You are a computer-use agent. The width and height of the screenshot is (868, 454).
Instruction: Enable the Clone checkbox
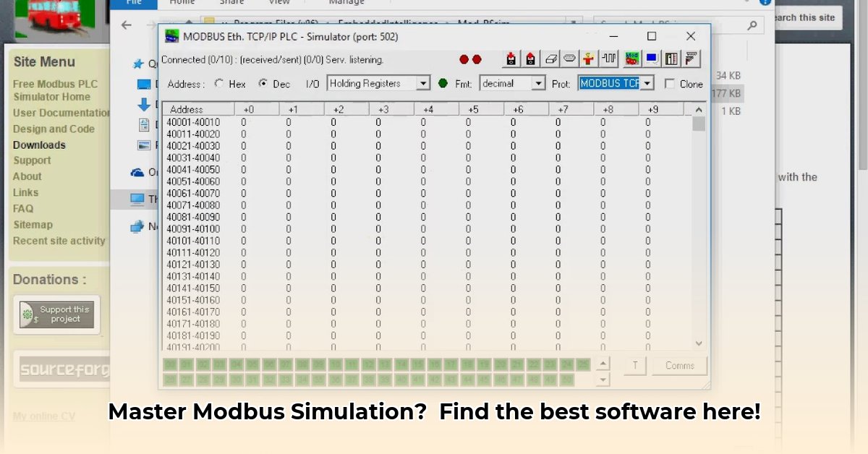(x=670, y=84)
